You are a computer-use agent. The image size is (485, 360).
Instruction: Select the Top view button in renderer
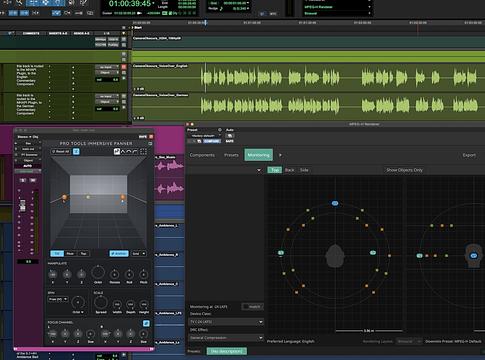[x=275, y=170]
